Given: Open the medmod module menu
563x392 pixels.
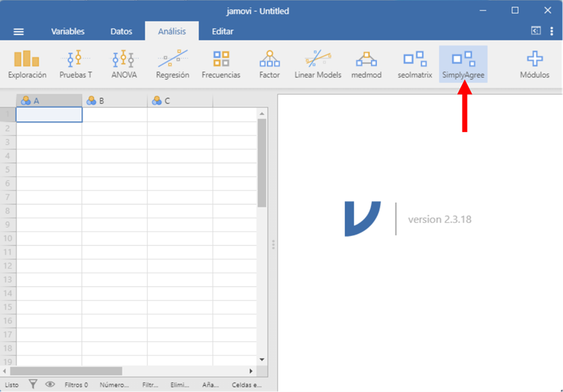Looking at the screenshot, I should [x=366, y=64].
